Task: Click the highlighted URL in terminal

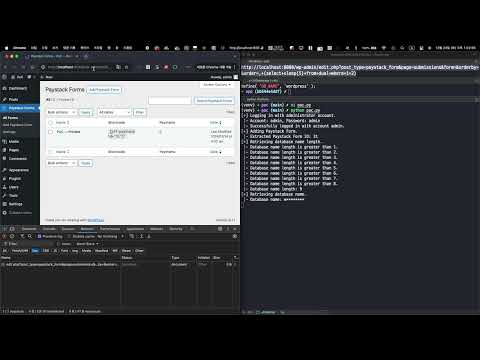Action: click(360, 70)
